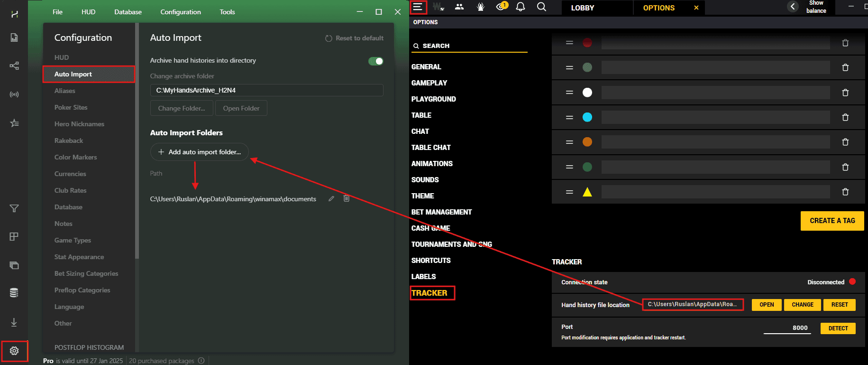Screen dimensions: 868x365
Task: Delete the yellow triangle tag row
Action: click(x=845, y=192)
